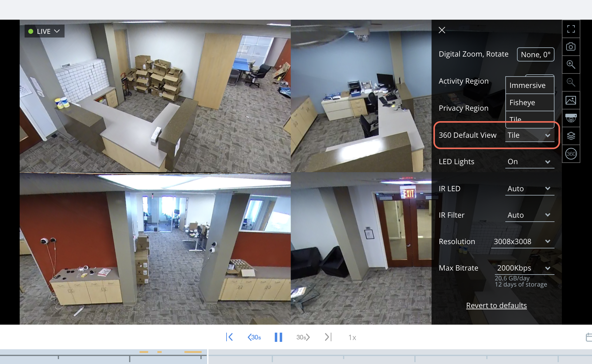The height and width of the screenshot is (364, 592).
Task: Open the Digital Zoom, Rotate setting
Action: tap(535, 54)
